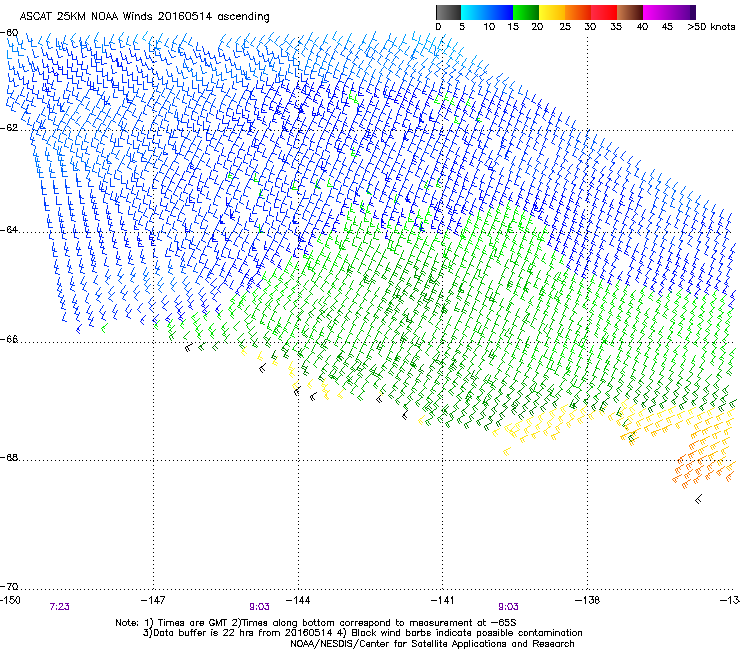Click the -62 latitude axis label

(9, 128)
